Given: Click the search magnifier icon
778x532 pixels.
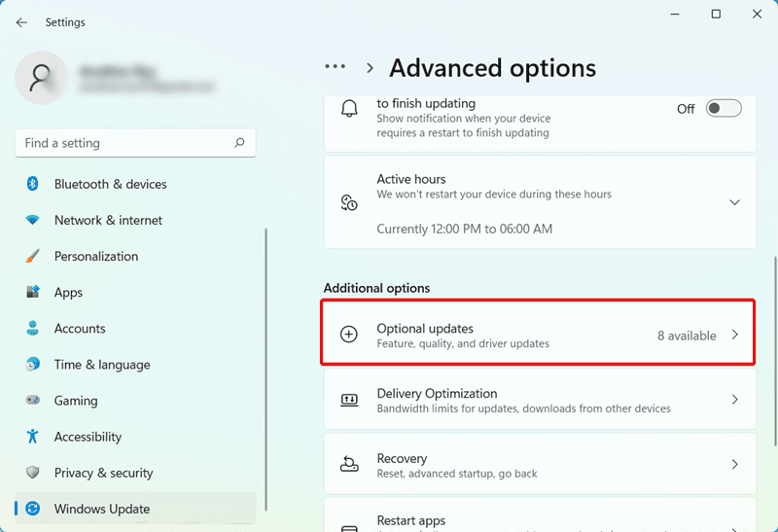Looking at the screenshot, I should tap(239, 143).
